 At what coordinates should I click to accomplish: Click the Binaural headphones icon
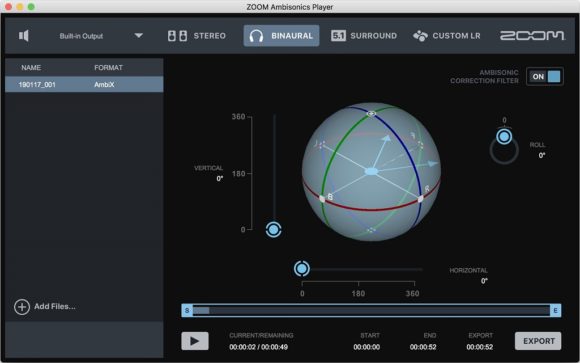click(x=256, y=36)
